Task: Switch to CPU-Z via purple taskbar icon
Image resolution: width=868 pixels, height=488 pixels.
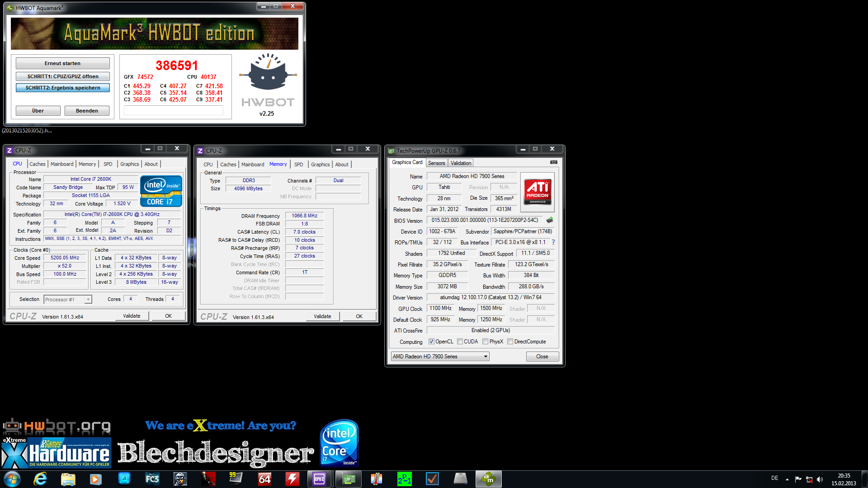Action: (320, 479)
